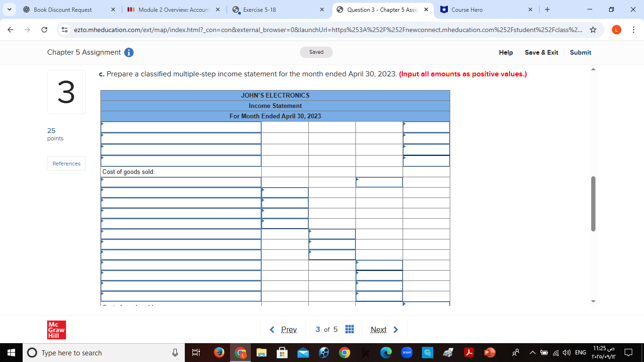The height and width of the screenshot is (362, 644).
Task: Open the Windows Start menu
Action: tap(11, 353)
